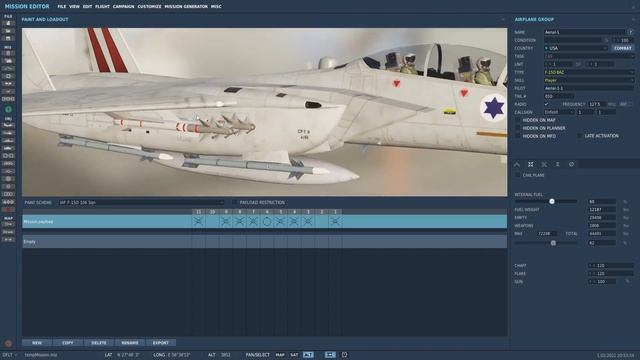Create a new mission from file toolbar
Viewport: 640px width, 360px height.
tap(8, 23)
